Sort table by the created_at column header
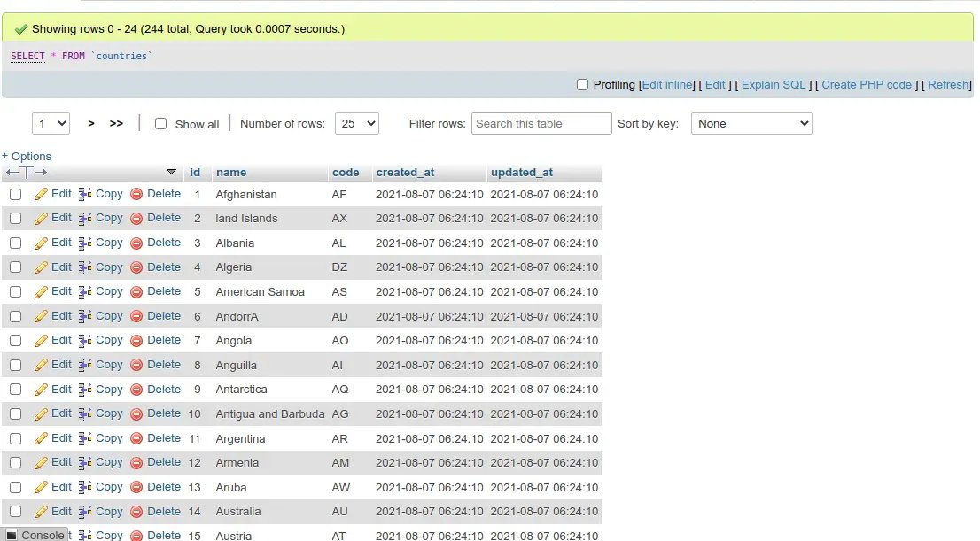980x541 pixels. [x=405, y=173]
